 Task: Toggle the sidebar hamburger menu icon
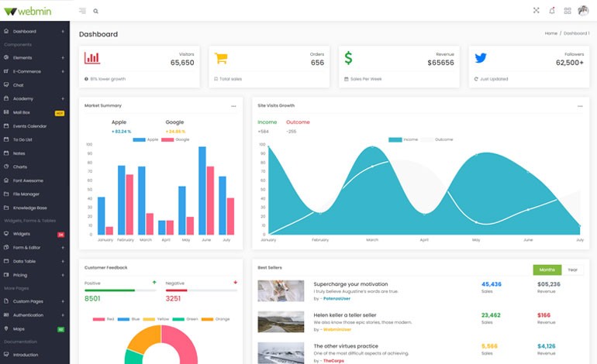click(x=82, y=11)
